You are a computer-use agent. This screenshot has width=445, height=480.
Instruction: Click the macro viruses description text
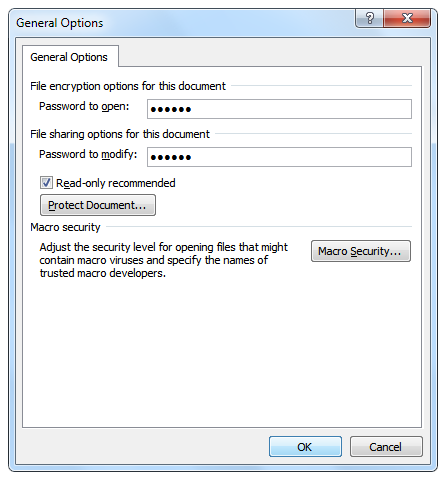[x=164, y=260]
